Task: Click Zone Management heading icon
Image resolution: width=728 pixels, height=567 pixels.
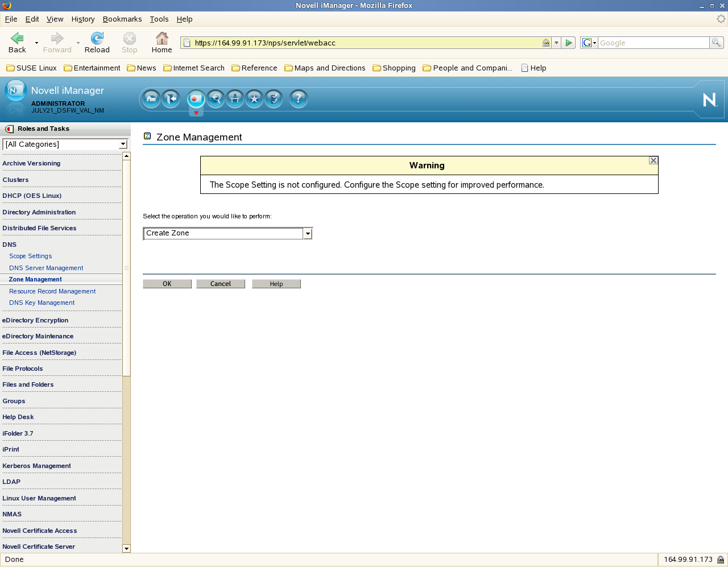Action: click(147, 136)
